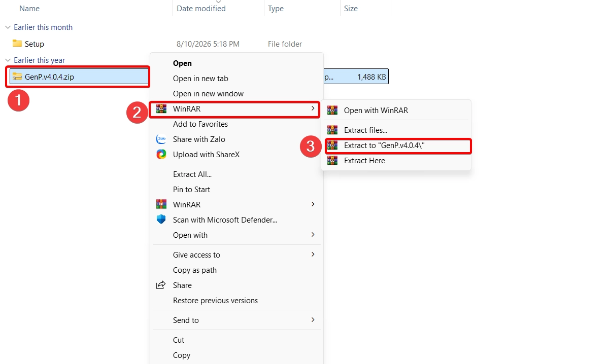Click the WinRAR icon on the highlighted WinRAR entry

161,108
